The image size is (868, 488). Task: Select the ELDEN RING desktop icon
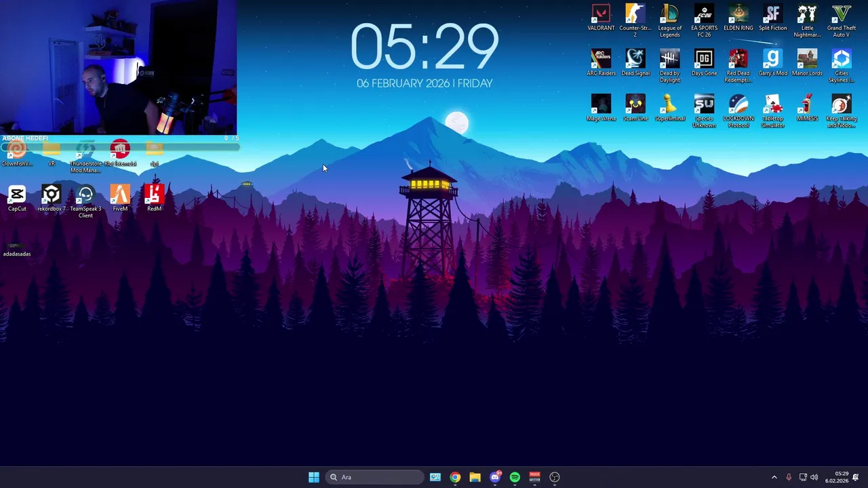(738, 18)
